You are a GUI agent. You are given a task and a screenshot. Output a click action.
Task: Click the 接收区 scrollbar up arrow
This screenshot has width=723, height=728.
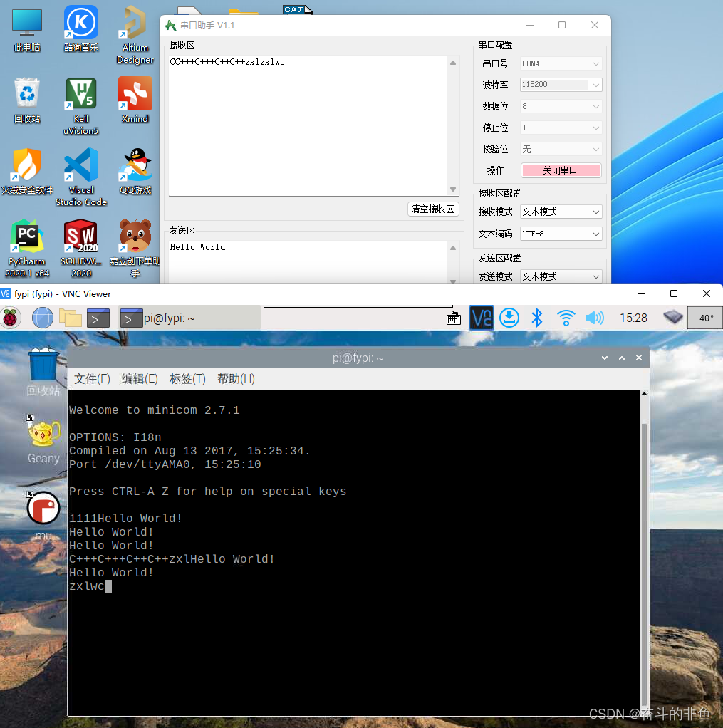coord(453,62)
